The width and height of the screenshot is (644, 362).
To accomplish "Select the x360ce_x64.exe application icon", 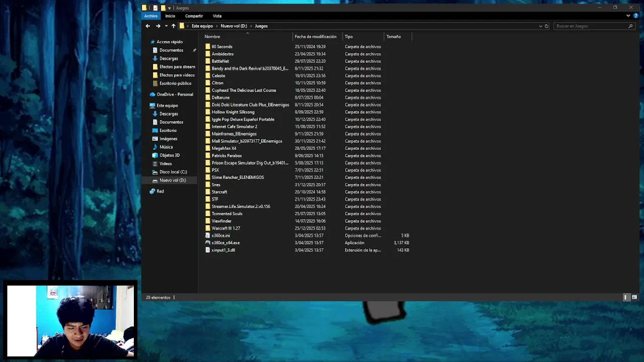I will point(208,243).
